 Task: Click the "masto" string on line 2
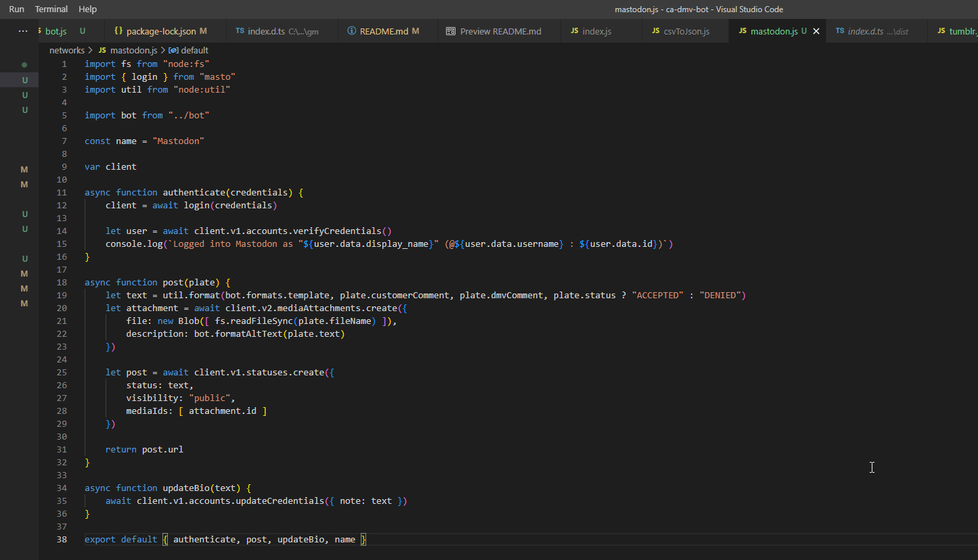(217, 77)
